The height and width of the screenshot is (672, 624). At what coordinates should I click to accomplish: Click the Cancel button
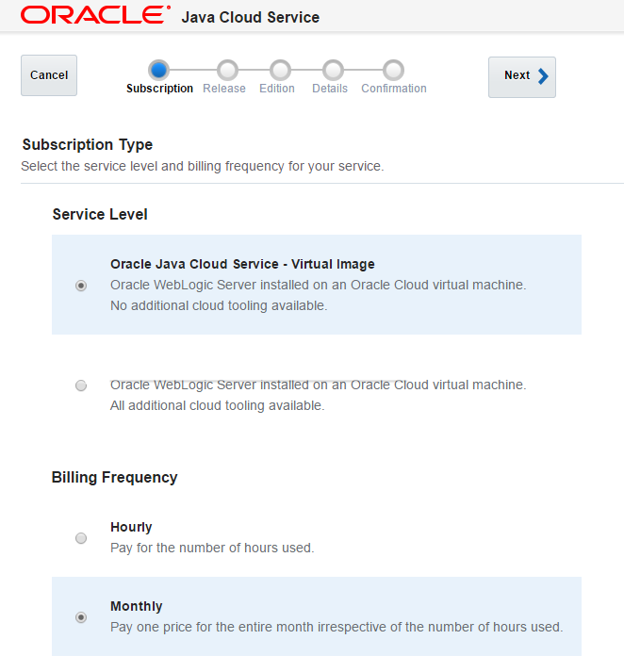[49, 75]
